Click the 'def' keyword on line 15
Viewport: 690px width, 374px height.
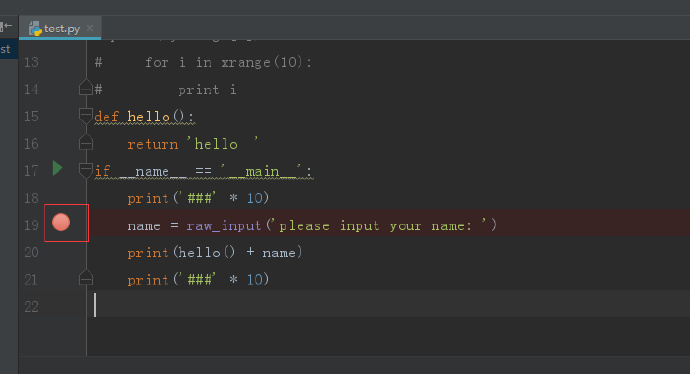pos(106,117)
